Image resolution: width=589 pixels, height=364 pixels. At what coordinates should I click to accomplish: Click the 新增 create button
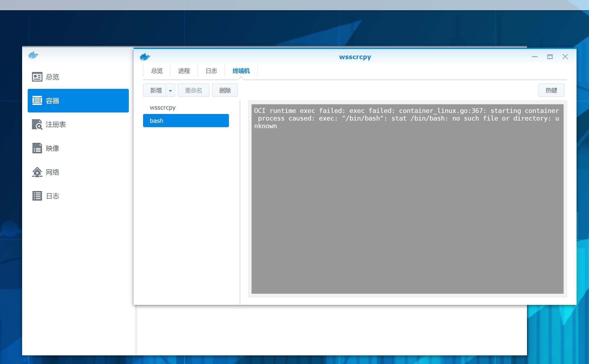pos(156,90)
